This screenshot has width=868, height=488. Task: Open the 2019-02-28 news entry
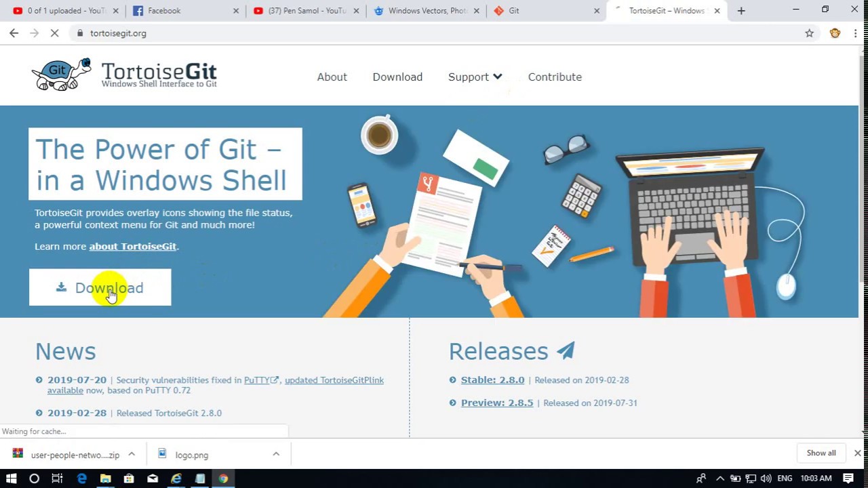(77, 413)
